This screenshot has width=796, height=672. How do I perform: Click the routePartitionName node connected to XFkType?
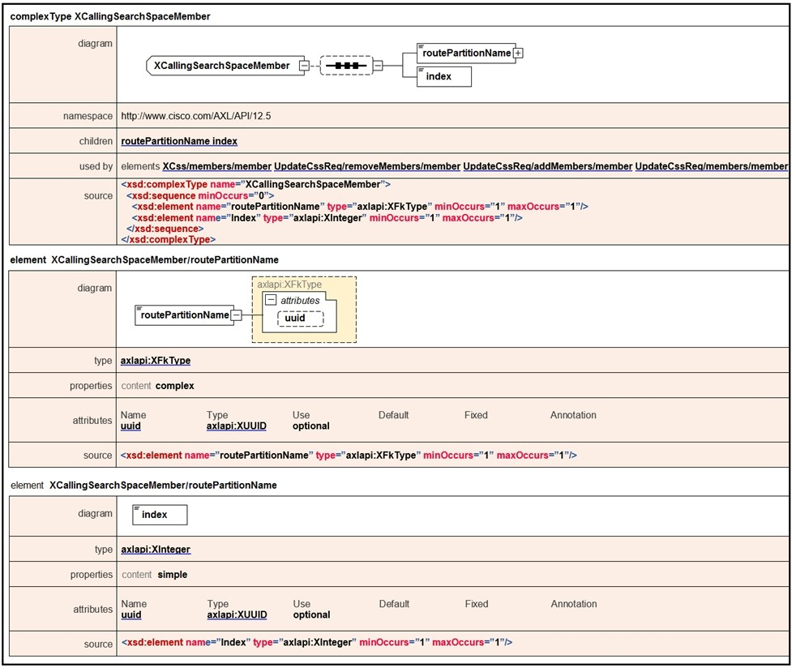coord(184,315)
